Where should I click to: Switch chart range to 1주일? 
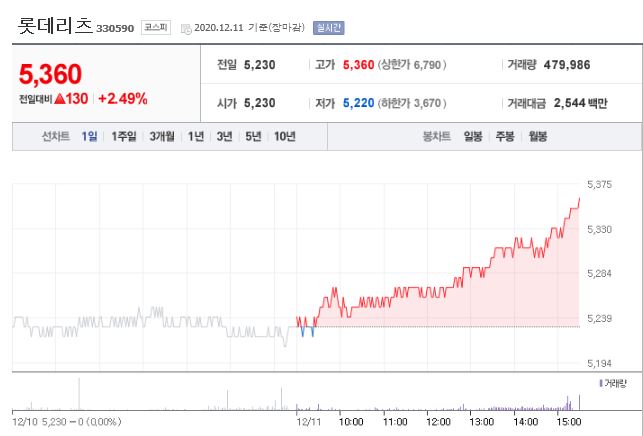point(124,136)
